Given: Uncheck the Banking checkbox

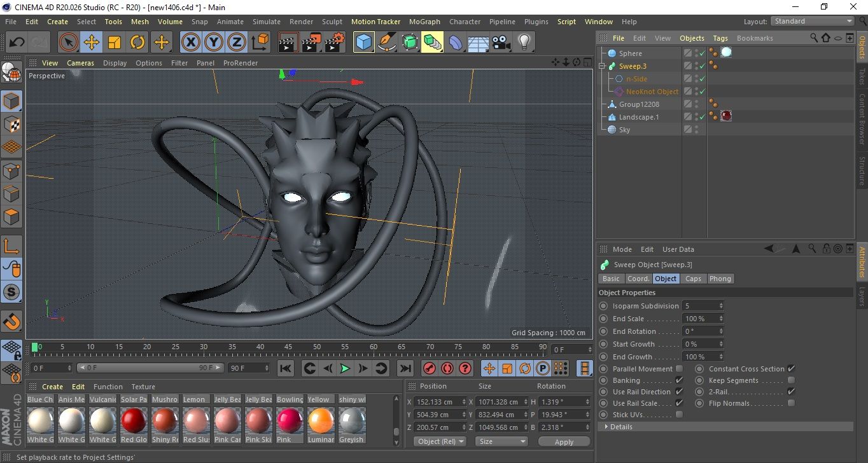Looking at the screenshot, I should (x=679, y=380).
